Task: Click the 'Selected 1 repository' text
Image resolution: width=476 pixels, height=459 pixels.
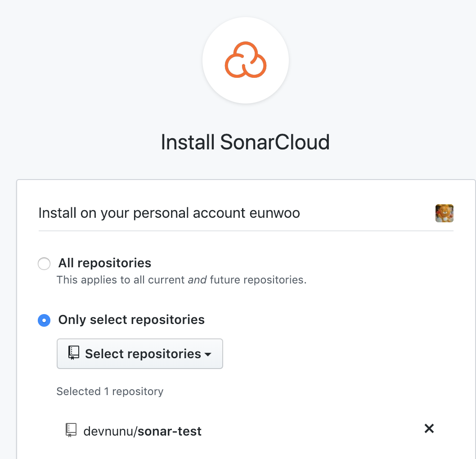Action: click(x=110, y=391)
